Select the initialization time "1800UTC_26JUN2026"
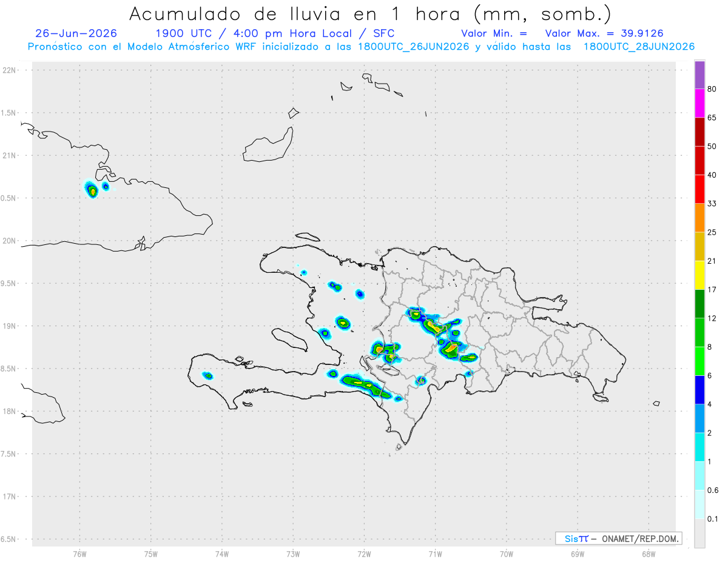728x562 pixels. pyautogui.click(x=414, y=47)
